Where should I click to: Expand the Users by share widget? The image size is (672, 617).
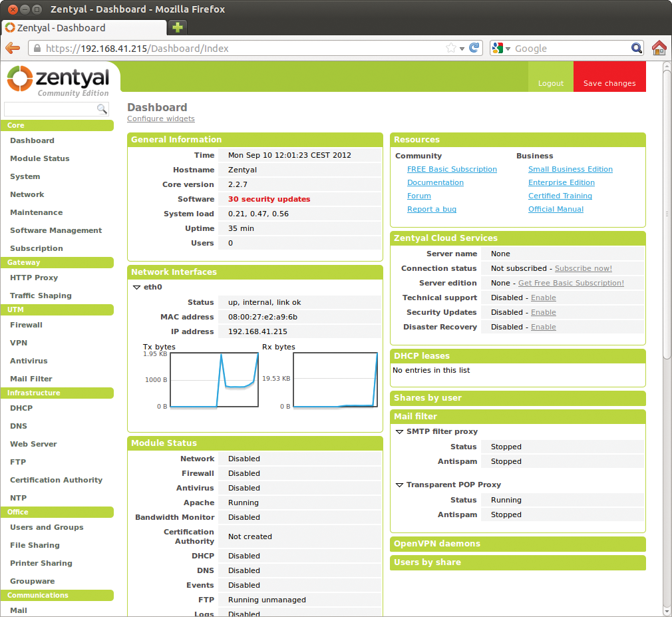point(518,562)
